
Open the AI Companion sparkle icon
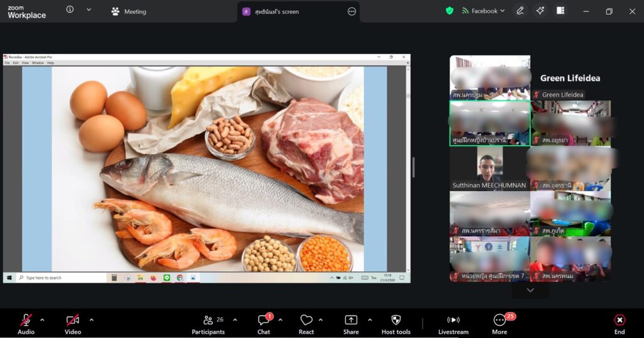[x=540, y=11]
